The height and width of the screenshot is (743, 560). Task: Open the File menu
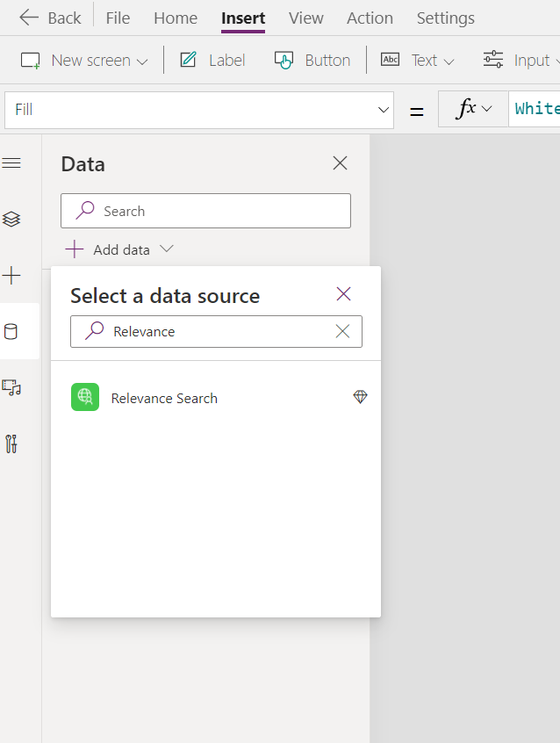(118, 18)
